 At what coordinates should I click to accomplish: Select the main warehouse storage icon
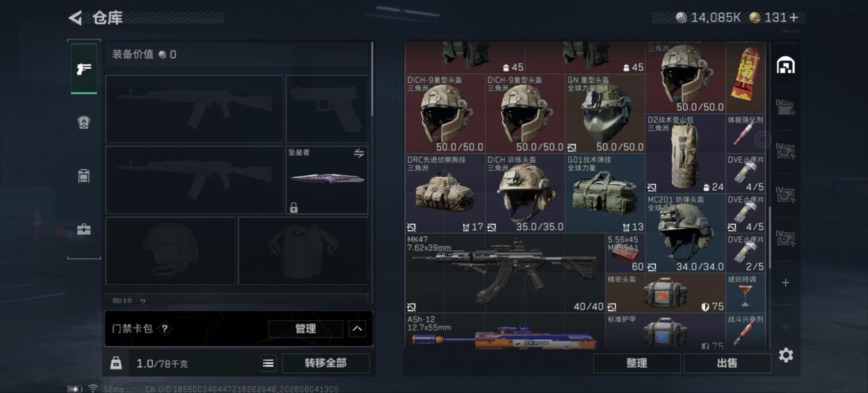click(786, 65)
